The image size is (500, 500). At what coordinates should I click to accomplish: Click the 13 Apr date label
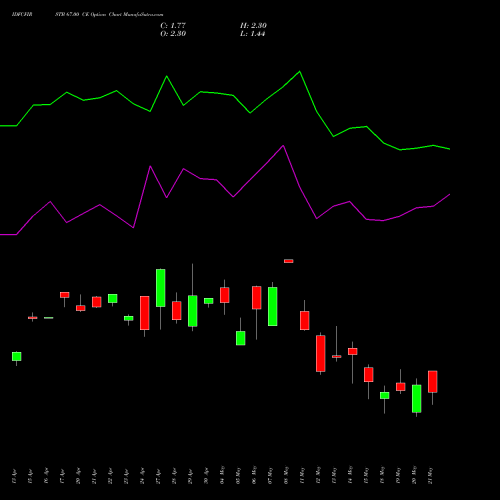(14, 477)
